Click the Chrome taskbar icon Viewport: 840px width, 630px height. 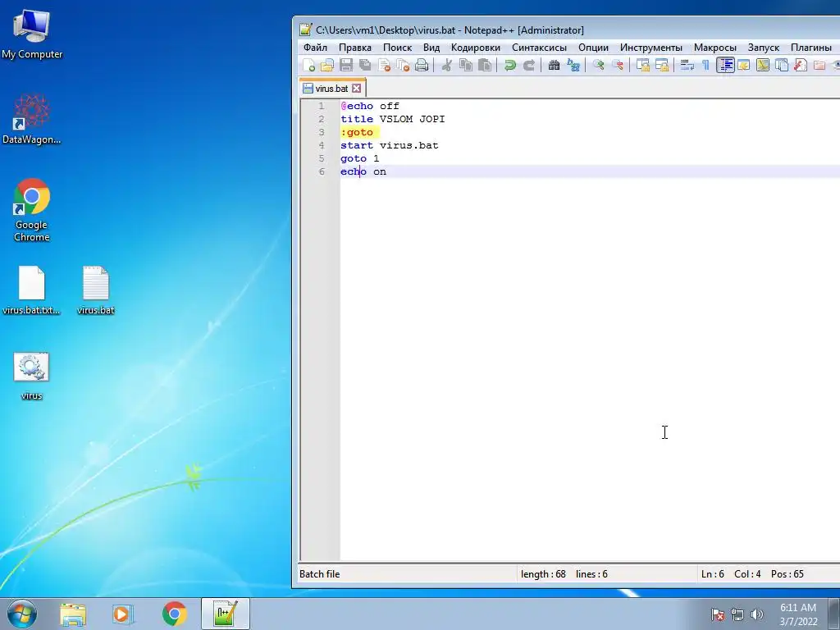(174, 614)
